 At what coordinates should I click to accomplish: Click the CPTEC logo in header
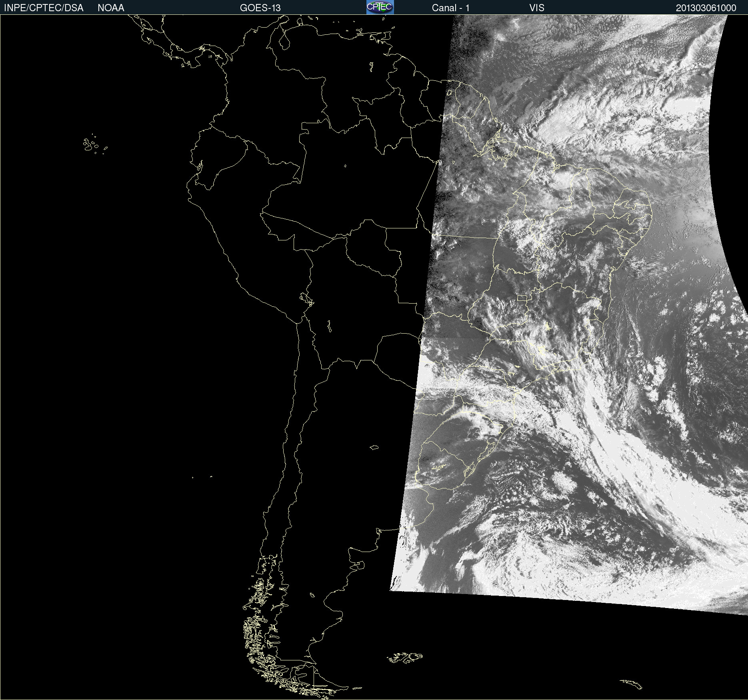380,7
